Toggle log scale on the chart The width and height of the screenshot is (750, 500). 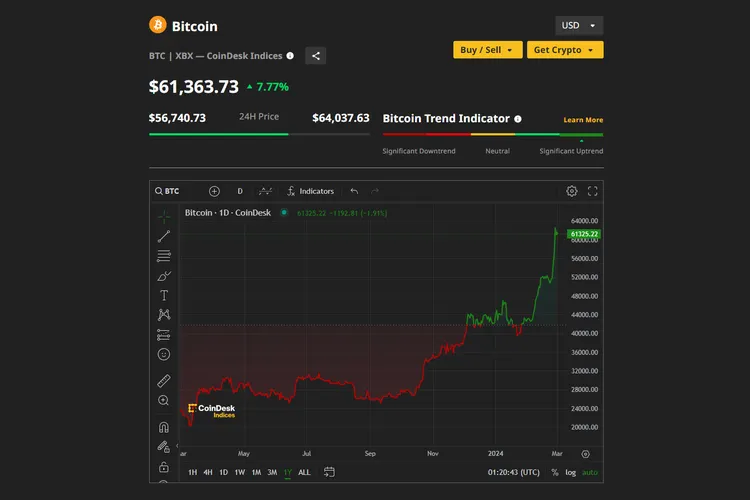(x=571, y=472)
